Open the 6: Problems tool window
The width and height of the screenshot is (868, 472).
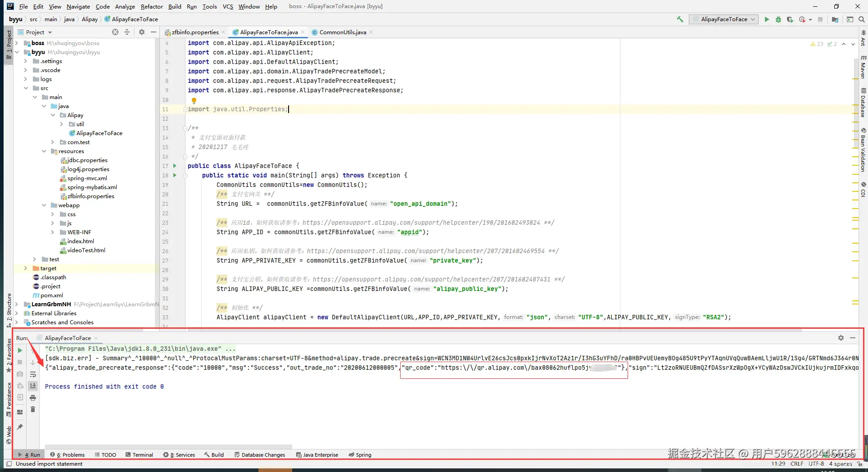(68, 455)
